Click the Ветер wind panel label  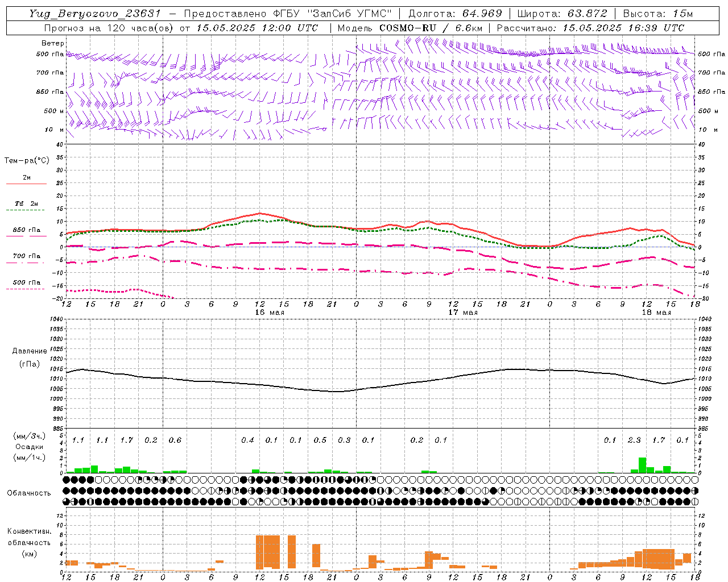(53, 43)
